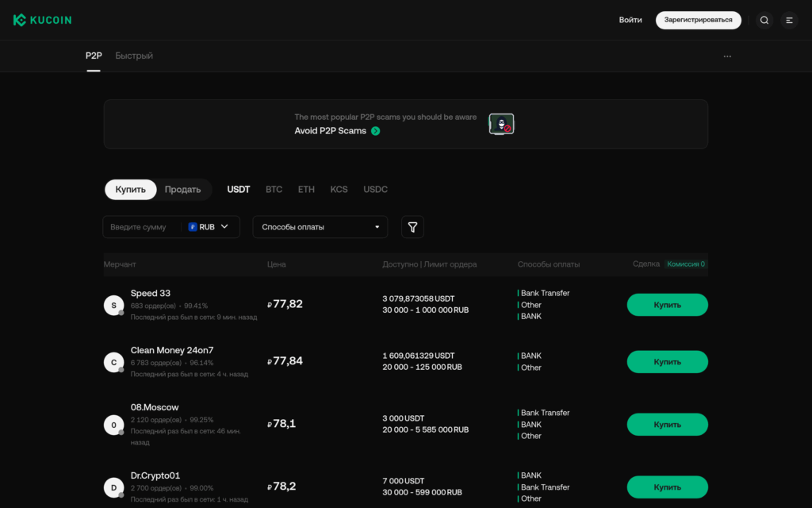Open the hamburger menu icon
The height and width of the screenshot is (508, 812).
(x=789, y=20)
